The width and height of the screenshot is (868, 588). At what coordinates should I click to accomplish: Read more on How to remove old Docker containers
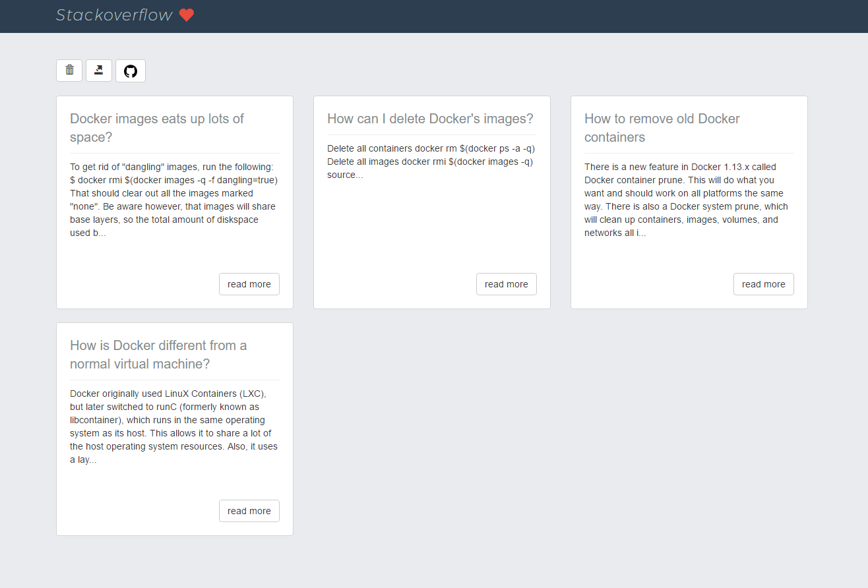coord(764,284)
